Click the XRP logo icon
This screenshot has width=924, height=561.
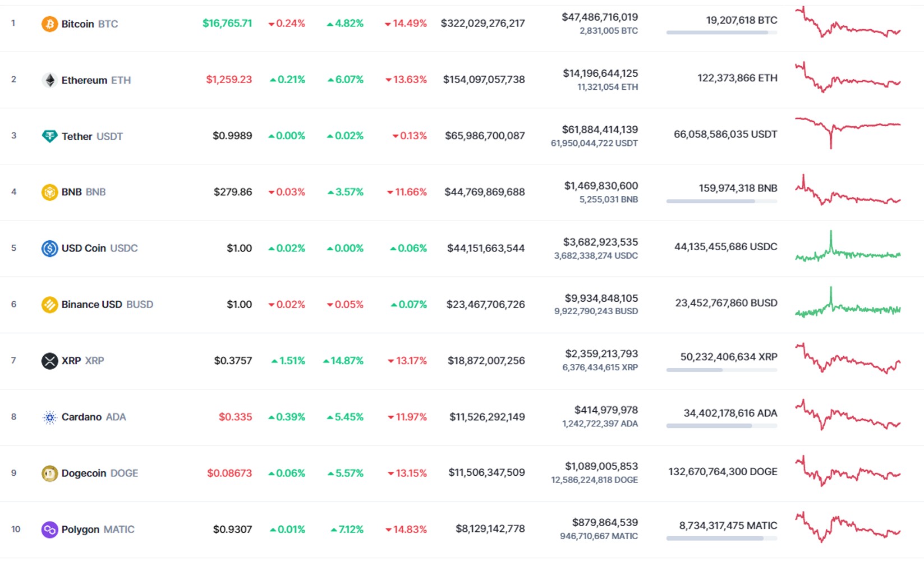point(49,361)
